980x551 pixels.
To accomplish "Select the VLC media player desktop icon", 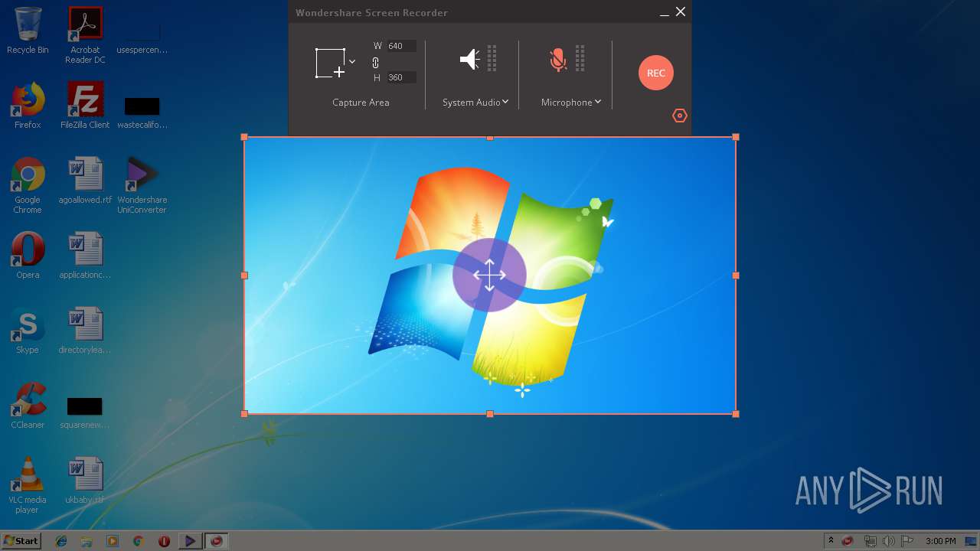I will click(28, 485).
